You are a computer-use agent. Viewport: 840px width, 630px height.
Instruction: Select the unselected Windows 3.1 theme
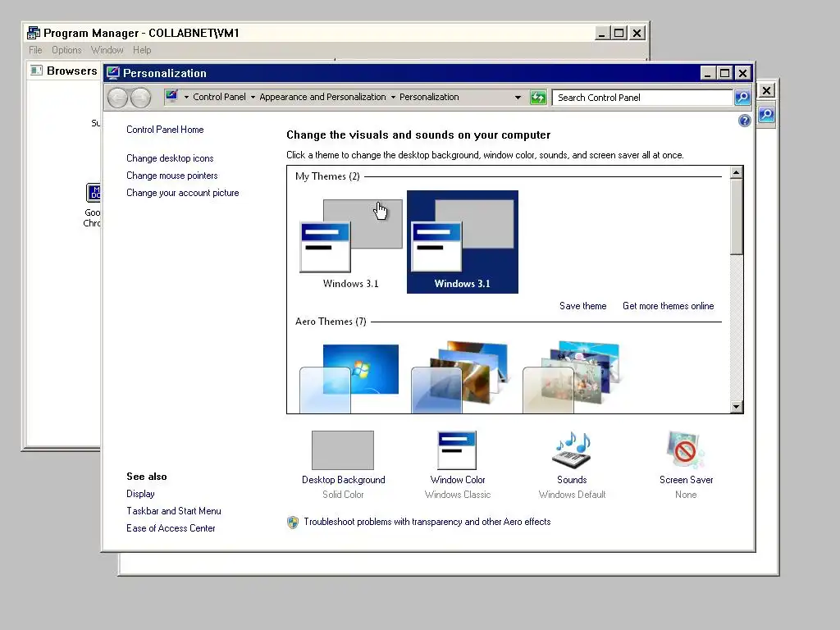click(x=351, y=242)
